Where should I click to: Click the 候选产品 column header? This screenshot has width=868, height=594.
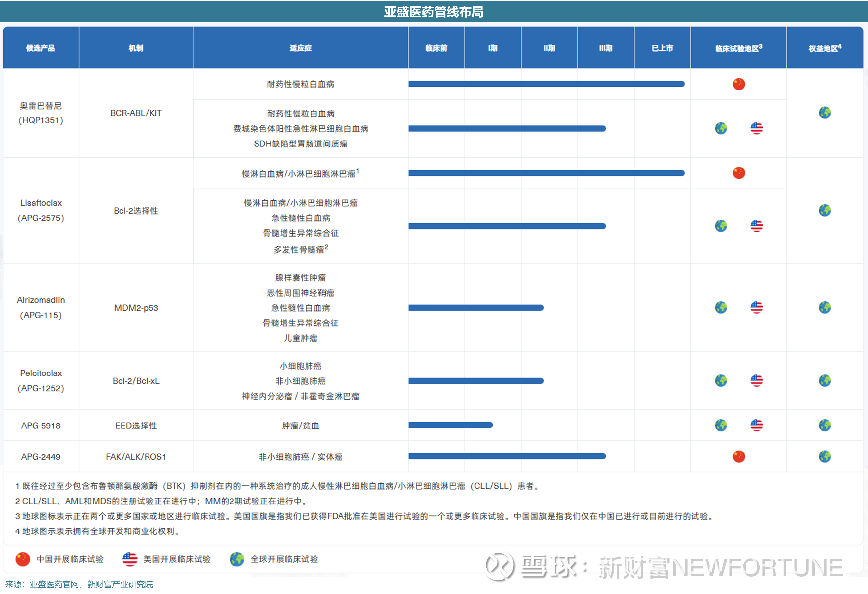click(40, 48)
